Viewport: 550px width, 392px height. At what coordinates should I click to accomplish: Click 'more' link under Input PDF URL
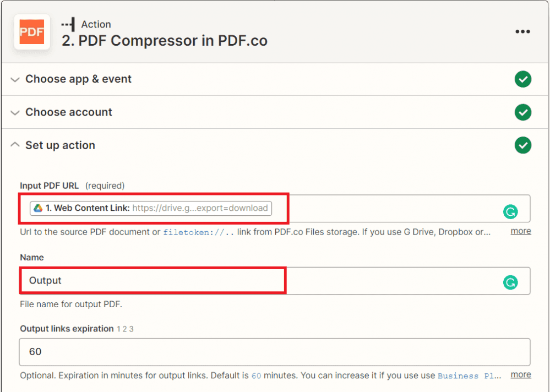[x=520, y=231]
